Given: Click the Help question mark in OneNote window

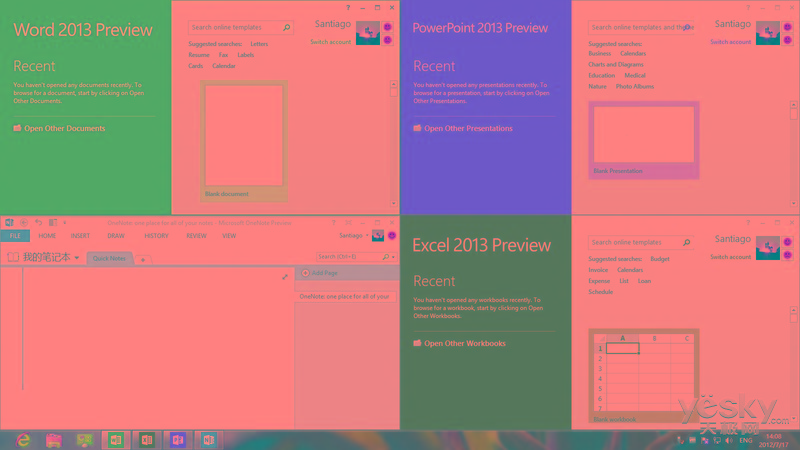Looking at the screenshot, I should 334,223.
